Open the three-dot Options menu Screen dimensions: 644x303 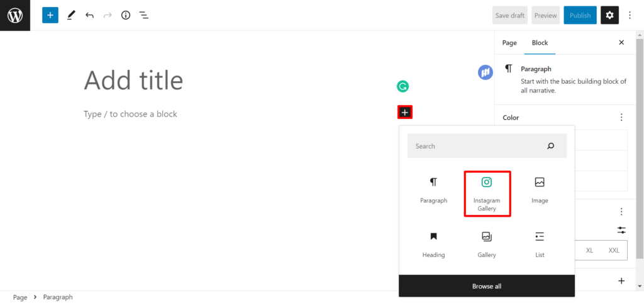(x=630, y=15)
